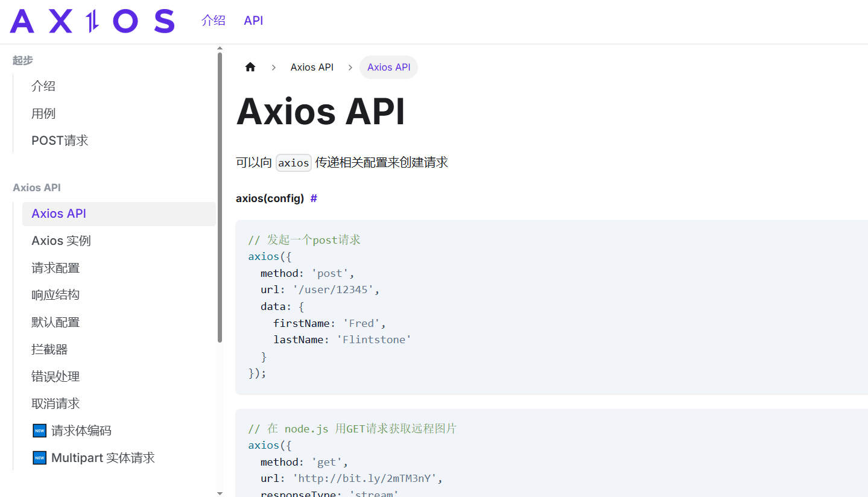Viewport: 868px width, 497px height.
Task: Open the 拦截器 sidebar entry
Action: (49, 349)
